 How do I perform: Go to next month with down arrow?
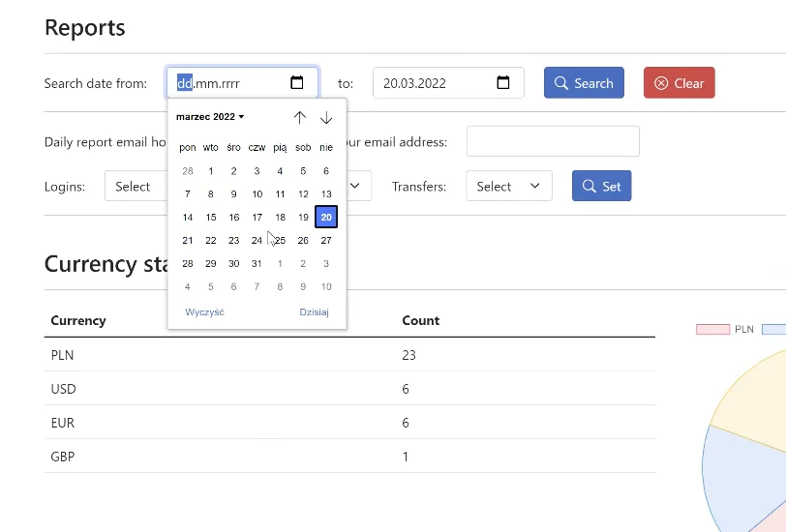[x=326, y=117]
